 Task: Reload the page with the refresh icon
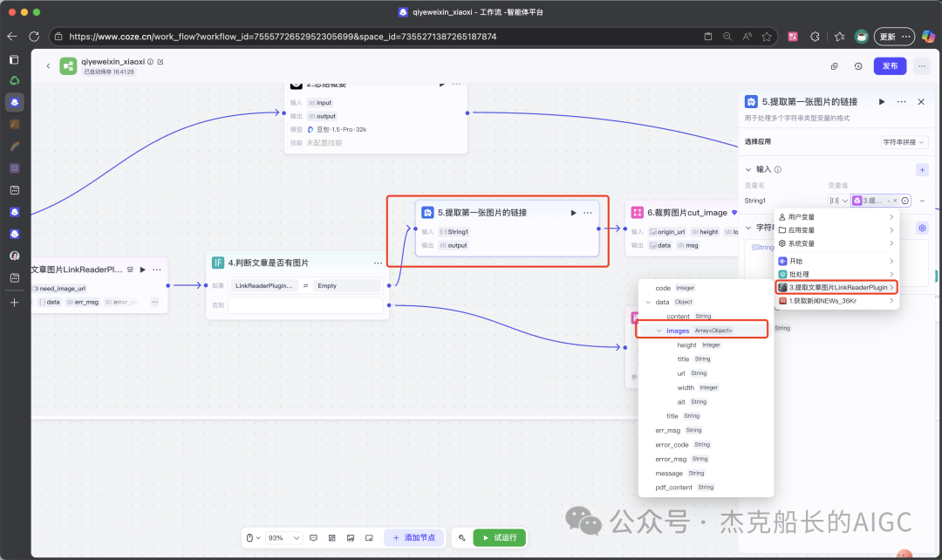click(34, 37)
